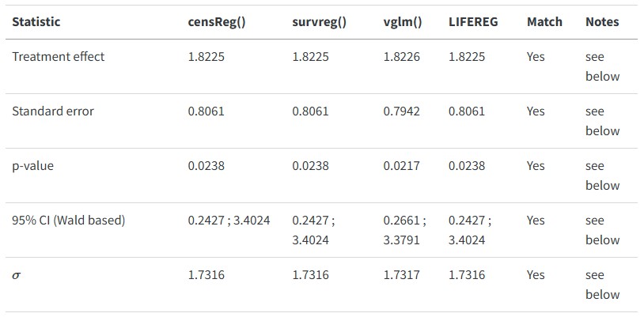The height and width of the screenshot is (317, 644).
Task: Click the Match column header
Action: [544, 22]
